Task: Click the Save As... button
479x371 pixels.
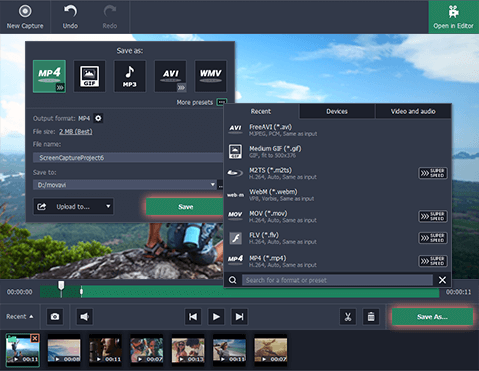Action: pos(432,317)
